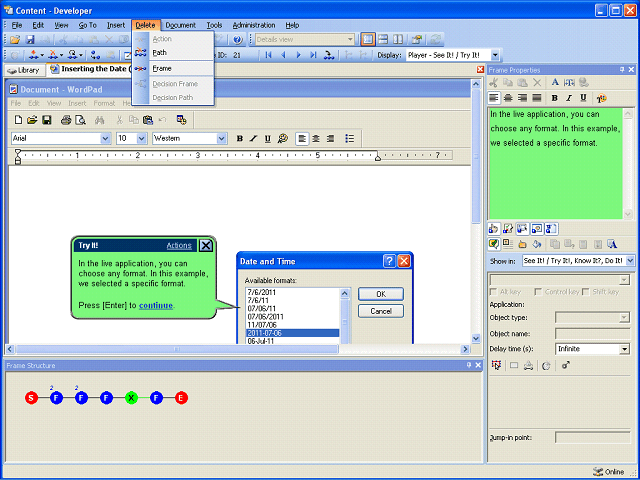Center align text in Frame Properties toolbar
This screenshot has height=480, width=640.
(508, 98)
